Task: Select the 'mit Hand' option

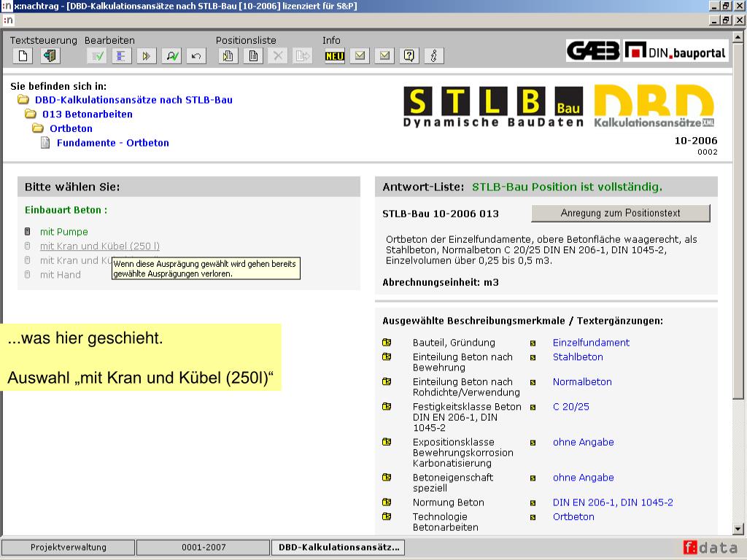Action: [60, 275]
